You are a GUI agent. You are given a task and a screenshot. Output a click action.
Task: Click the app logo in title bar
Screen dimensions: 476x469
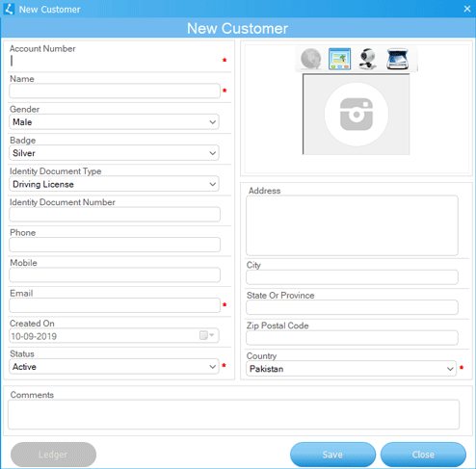[9, 9]
